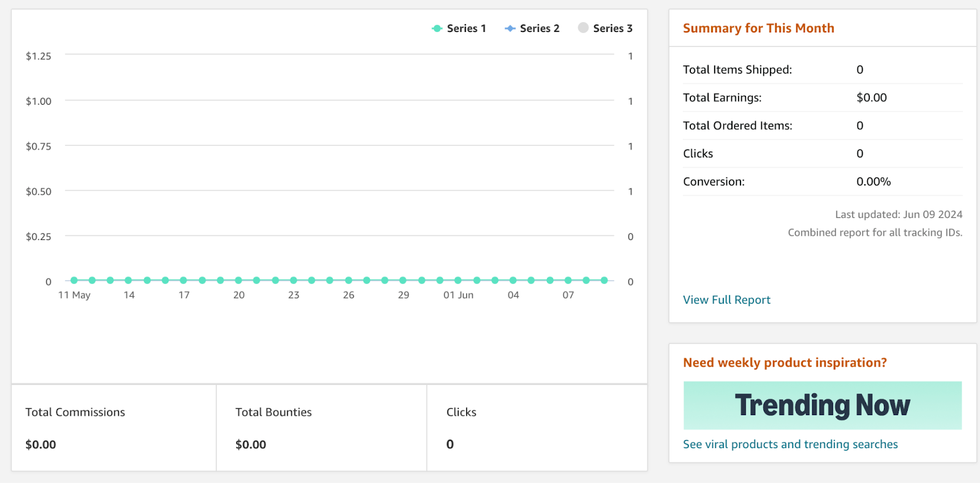Hide the Series 2 legend label
Image resolution: width=980 pixels, height=483 pixels.
tap(539, 29)
